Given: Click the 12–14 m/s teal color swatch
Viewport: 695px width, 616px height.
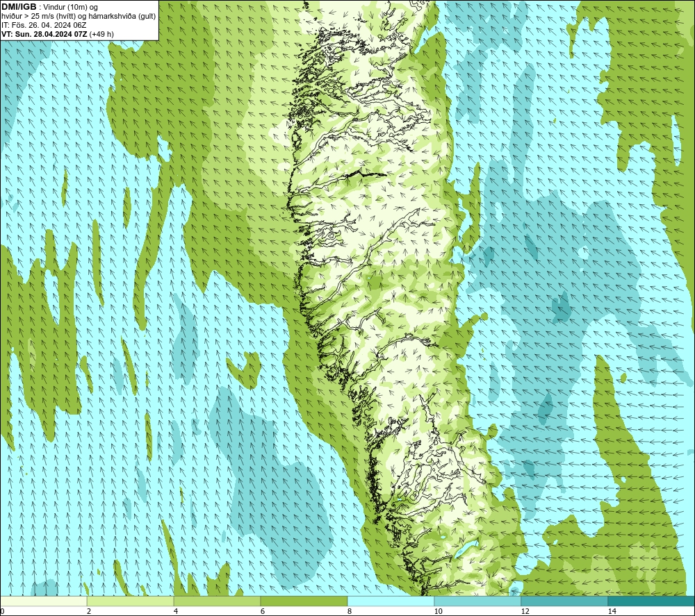Looking at the screenshot, I should (x=564, y=601).
